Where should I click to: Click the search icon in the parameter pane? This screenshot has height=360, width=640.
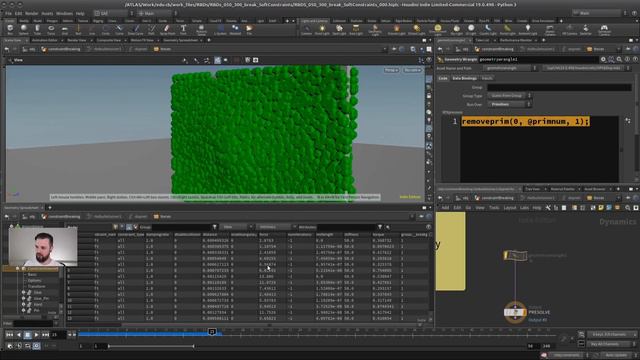click(619, 59)
